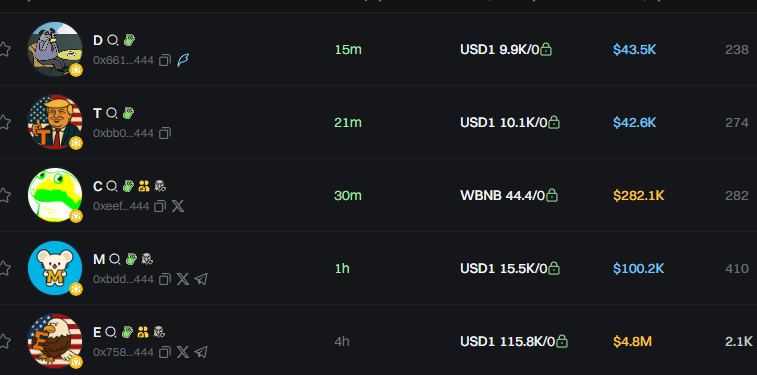Toggle favorite star for token E
Screen dimensions: 757x375
coord(4,341)
